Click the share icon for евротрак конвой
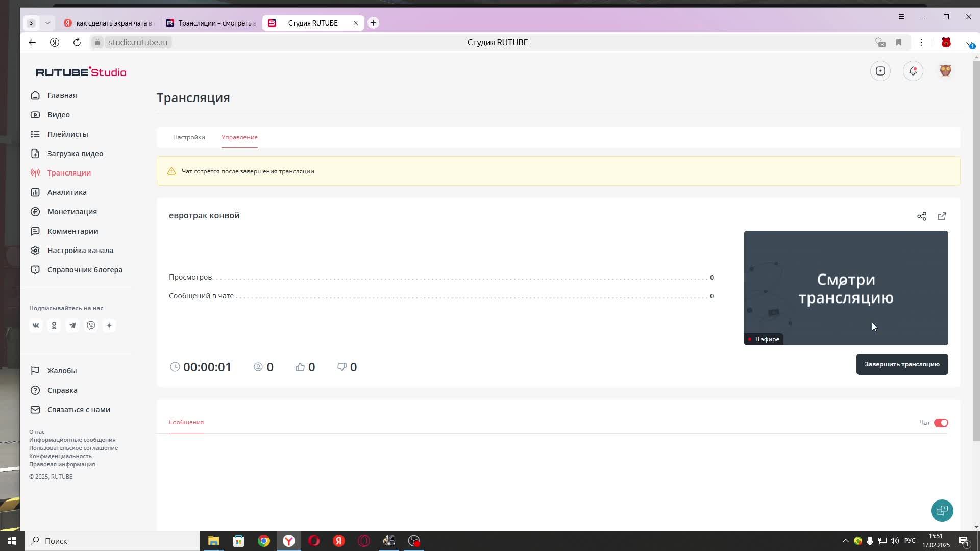Image resolution: width=980 pixels, height=551 pixels. 921,216
